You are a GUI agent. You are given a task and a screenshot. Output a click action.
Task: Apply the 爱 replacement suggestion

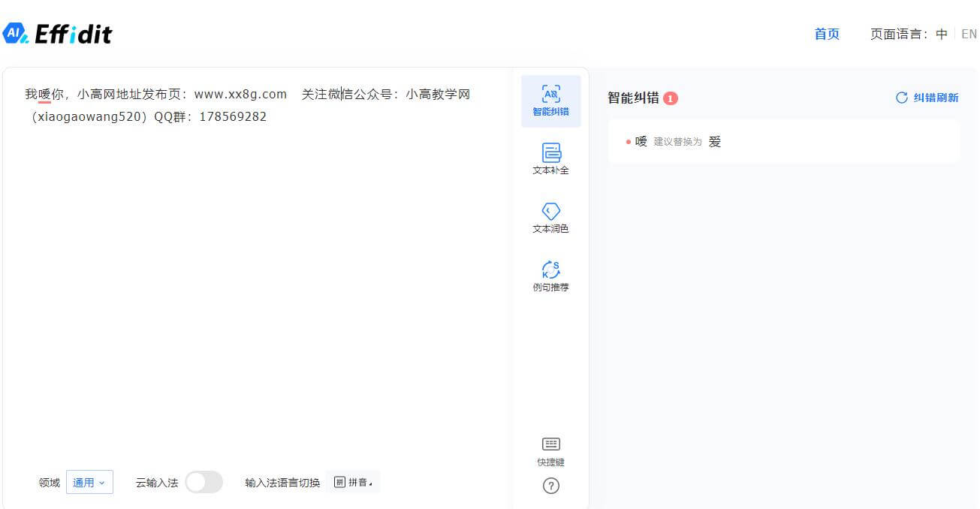point(713,141)
